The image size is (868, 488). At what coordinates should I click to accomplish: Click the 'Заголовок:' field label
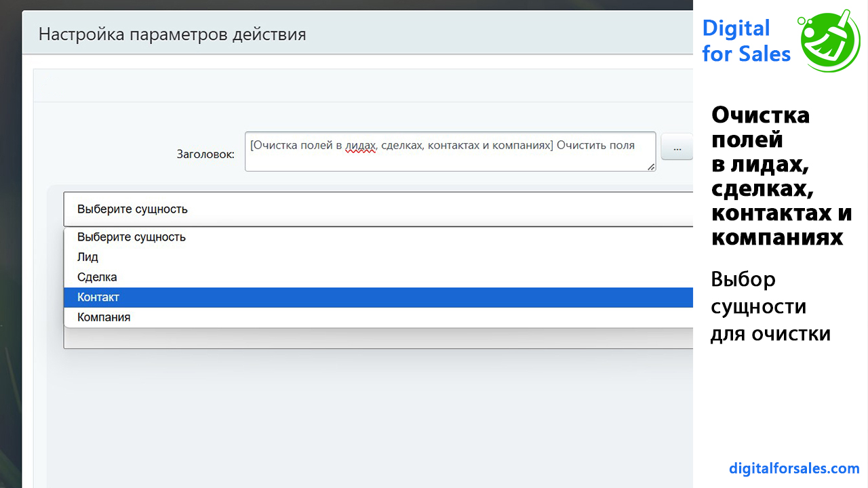tap(205, 155)
